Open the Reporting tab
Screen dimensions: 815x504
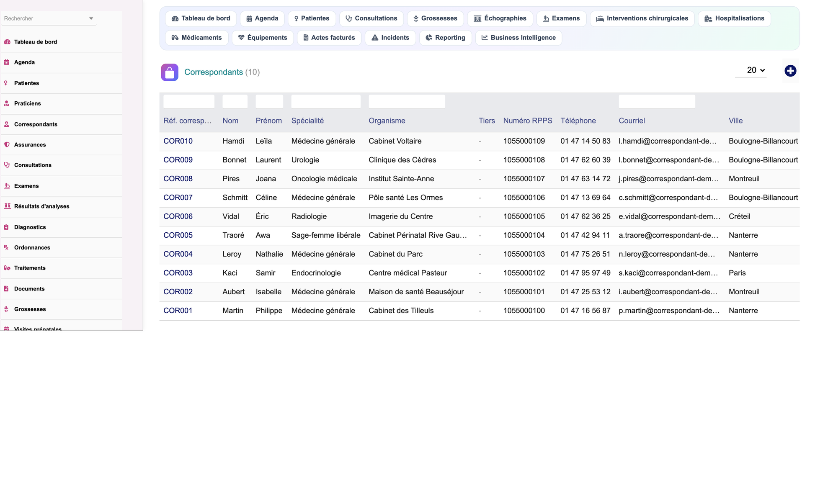click(446, 38)
